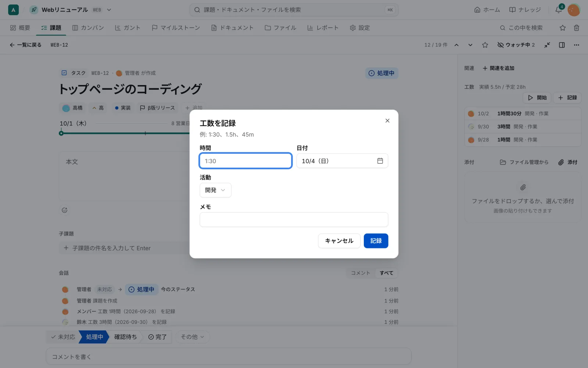Go to the previous issue with the up chevron

456,45
